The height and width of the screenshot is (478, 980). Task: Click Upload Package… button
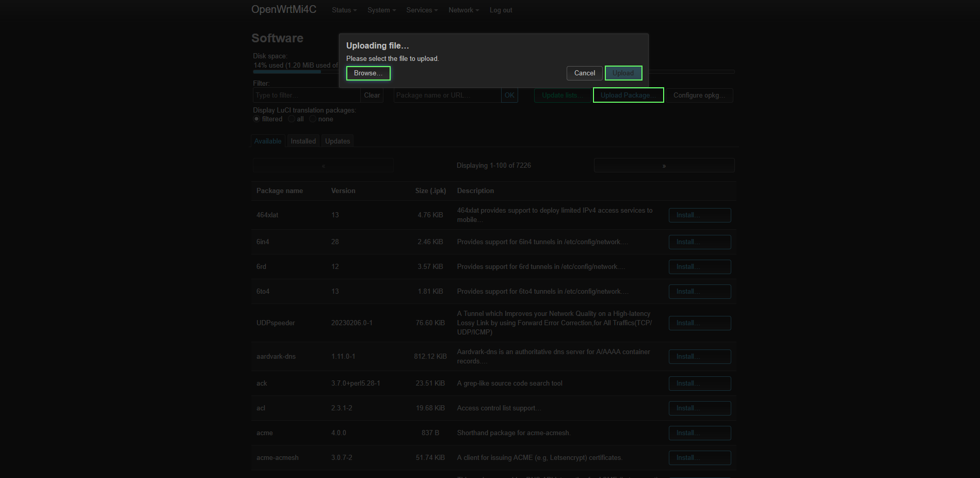628,95
